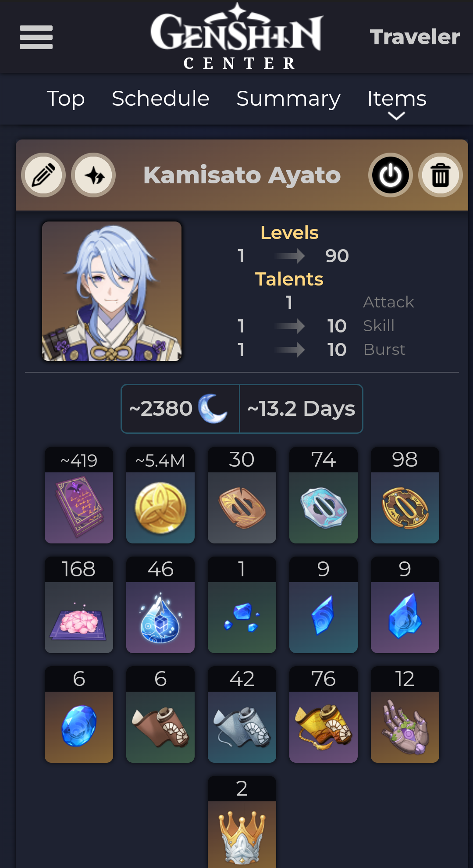Viewport: 473px width, 868px height.
Task: Toggle the power button for Kamisato Ayato
Action: click(390, 175)
